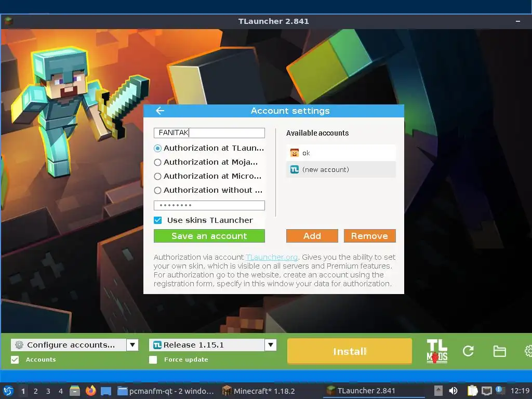Switch to workspace 4
532x399 pixels.
tap(61, 391)
